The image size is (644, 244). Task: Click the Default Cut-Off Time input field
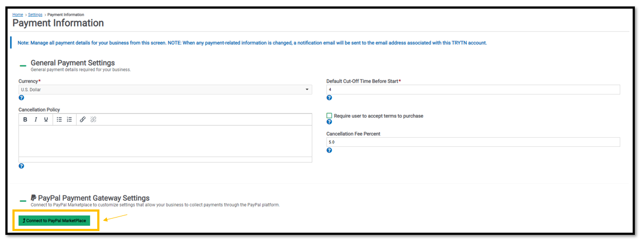point(473,90)
